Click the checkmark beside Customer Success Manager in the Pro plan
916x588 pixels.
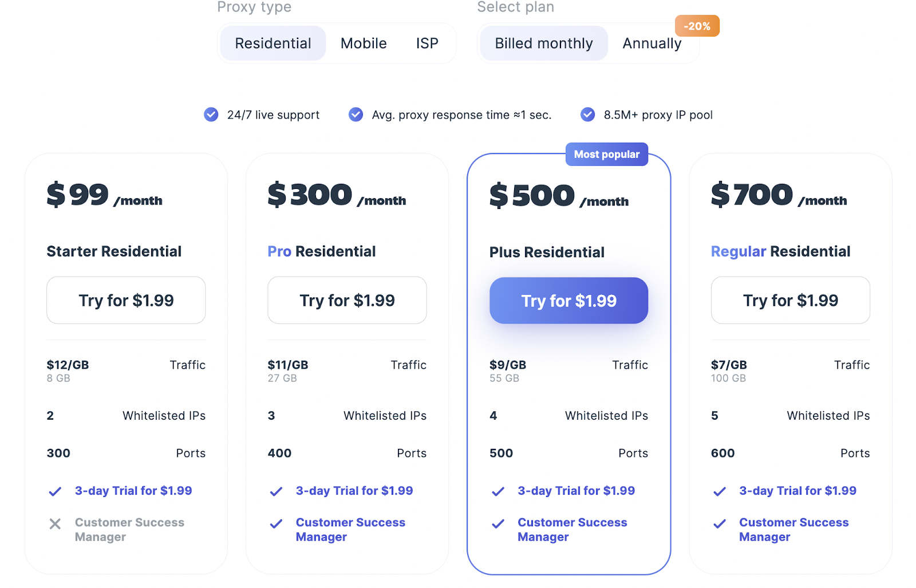coord(276,524)
